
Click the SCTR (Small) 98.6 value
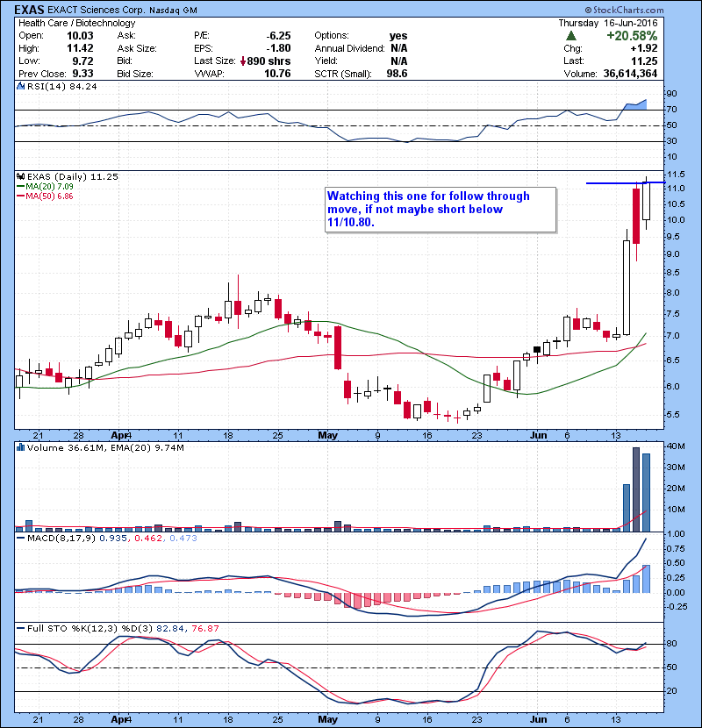pyautogui.click(x=397, y=74)
